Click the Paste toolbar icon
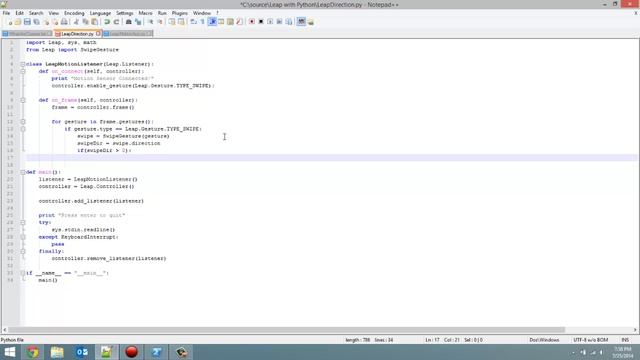The width and height of the screenshot is (640, 360). coord(94,22)
